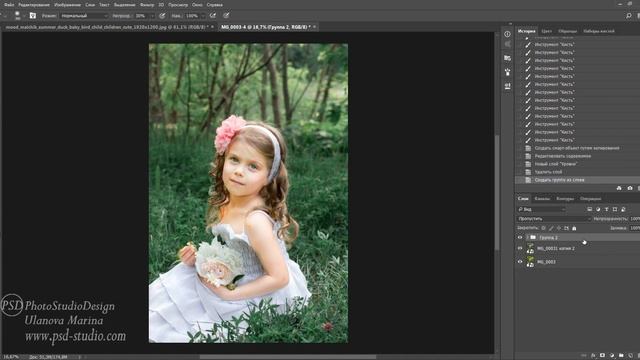640x360 pixels.
Task: Open the tool preset picker arrow
Action: (4, 16)
